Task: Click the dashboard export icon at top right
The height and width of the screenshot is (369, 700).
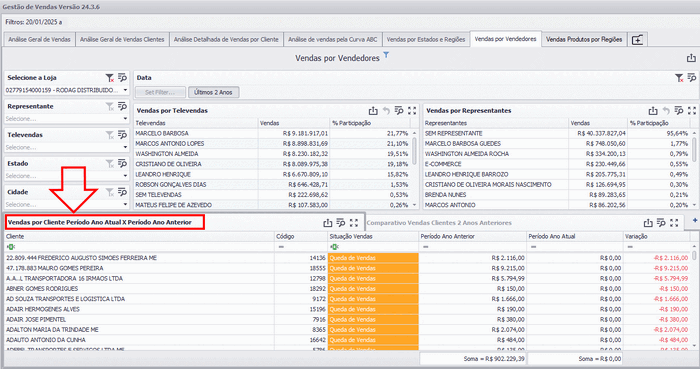Action: [691, 58]
